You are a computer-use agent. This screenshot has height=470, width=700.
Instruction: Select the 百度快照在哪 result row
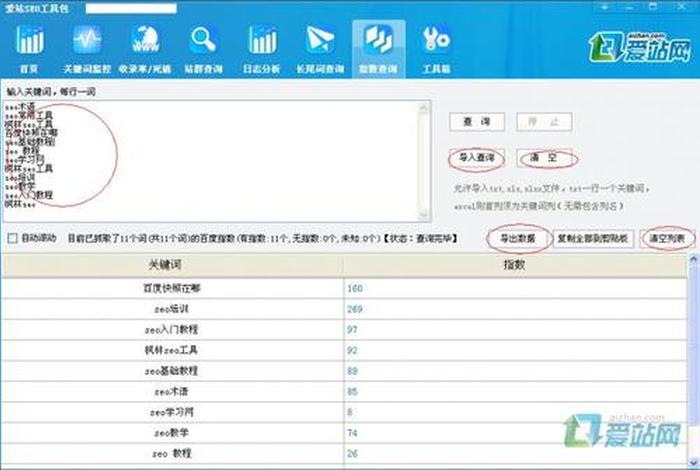344,288
